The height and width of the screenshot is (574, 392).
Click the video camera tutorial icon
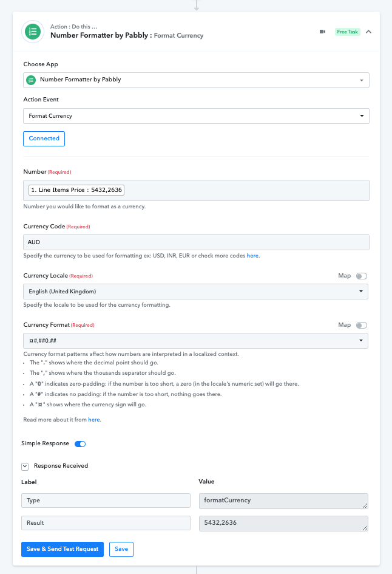click(x=323, y=32)
